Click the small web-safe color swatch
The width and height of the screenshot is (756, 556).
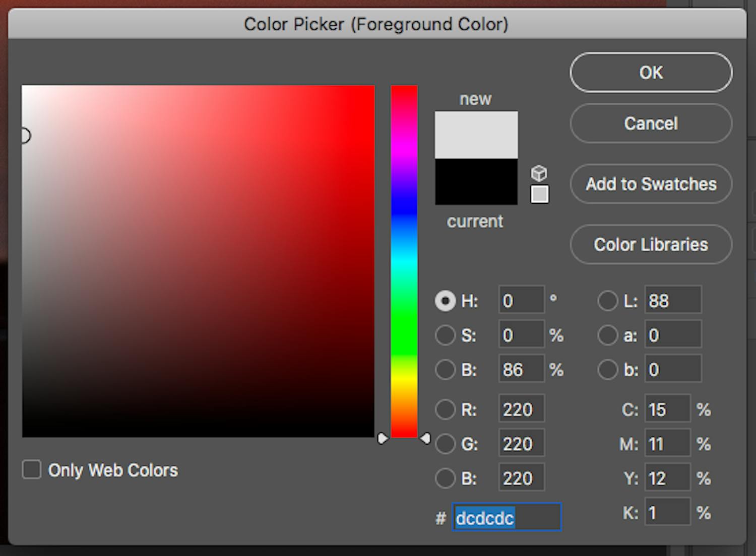click(x=539, y=194)
